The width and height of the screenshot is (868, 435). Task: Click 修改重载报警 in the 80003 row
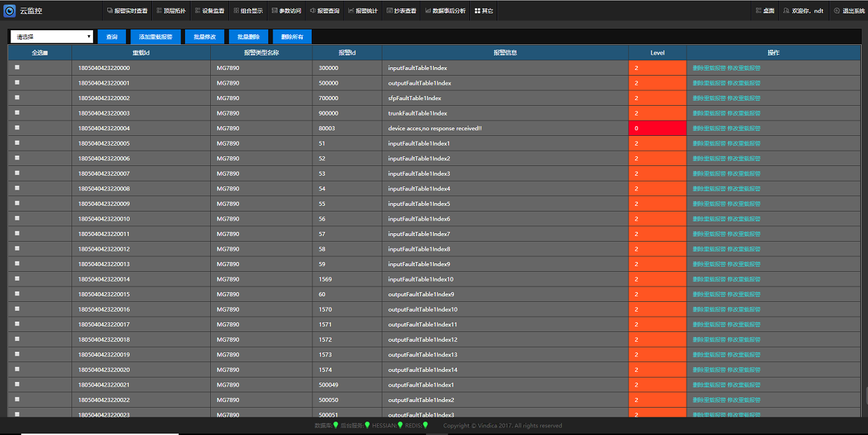pyautogui.click(x=744, y=128)
